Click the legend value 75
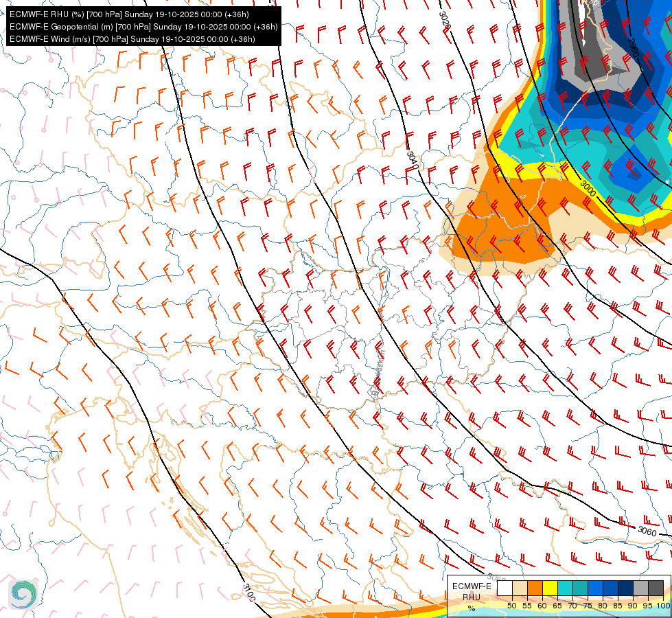This screenshot has height=618, width=672. click(x=587, y=606)
